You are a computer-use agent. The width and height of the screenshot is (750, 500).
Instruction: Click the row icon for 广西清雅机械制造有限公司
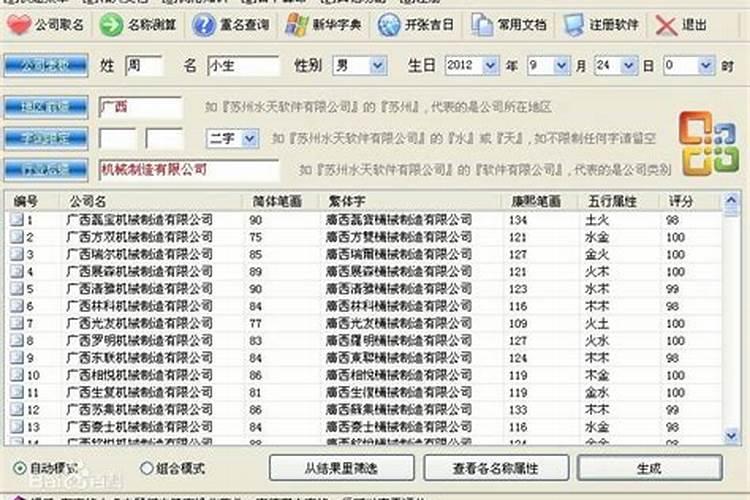click(17, 289)
